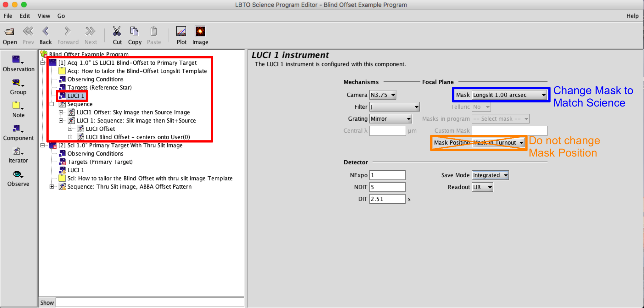
Task: Add a new Observation from sidebar
Action: point(18,63)
